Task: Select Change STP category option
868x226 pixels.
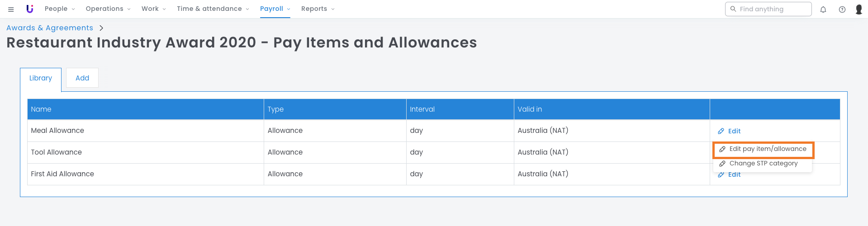Action: coord(763,164)
